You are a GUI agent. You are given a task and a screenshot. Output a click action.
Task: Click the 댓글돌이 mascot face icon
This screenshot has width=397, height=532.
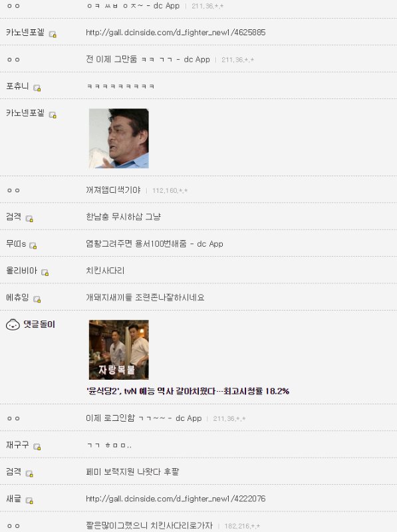pos(13,325)
